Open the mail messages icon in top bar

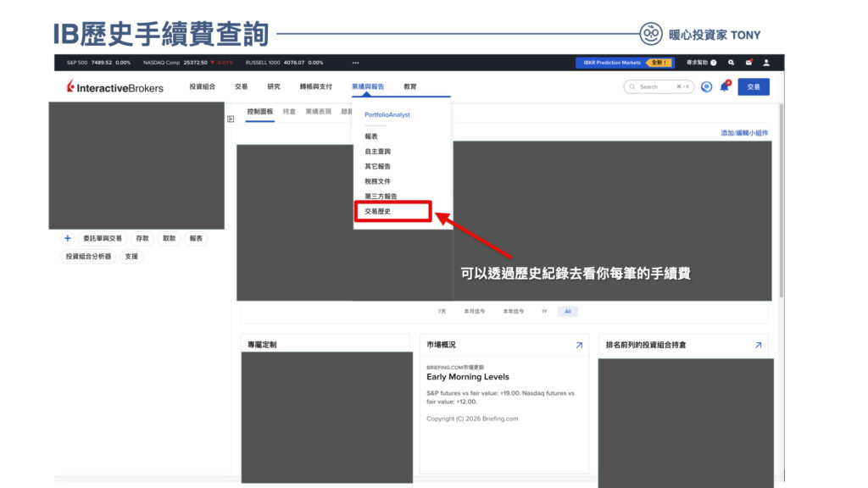(749, 63)
